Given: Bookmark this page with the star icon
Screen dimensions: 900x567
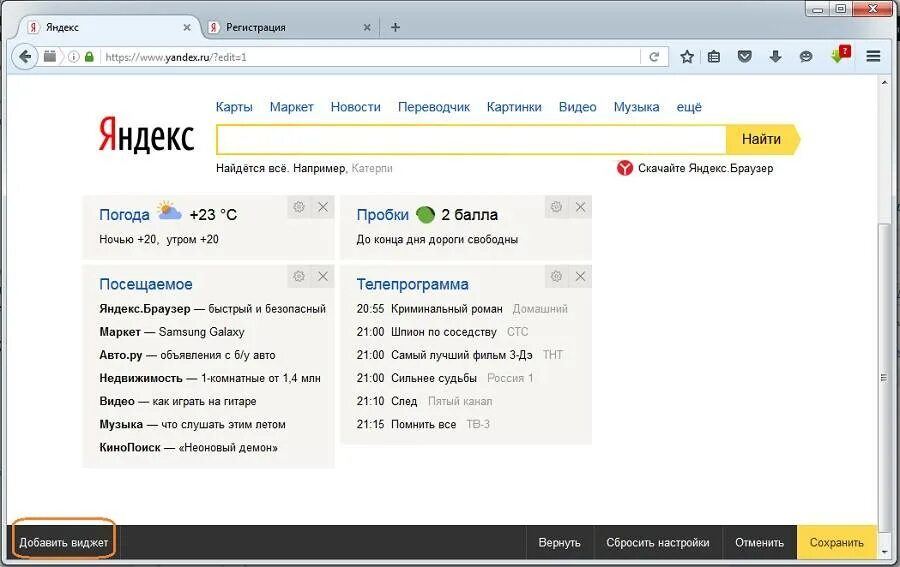Looking at the screenshot, I should (x=686, y=56).
